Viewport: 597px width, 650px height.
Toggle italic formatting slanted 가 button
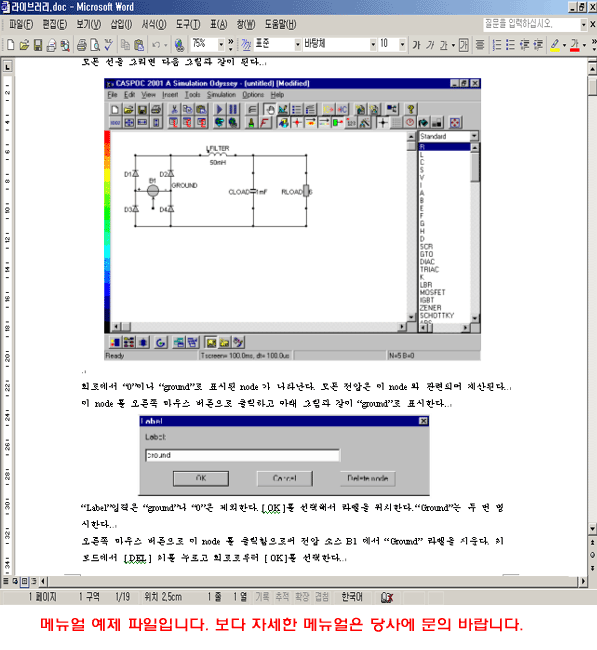click(430, 44)
